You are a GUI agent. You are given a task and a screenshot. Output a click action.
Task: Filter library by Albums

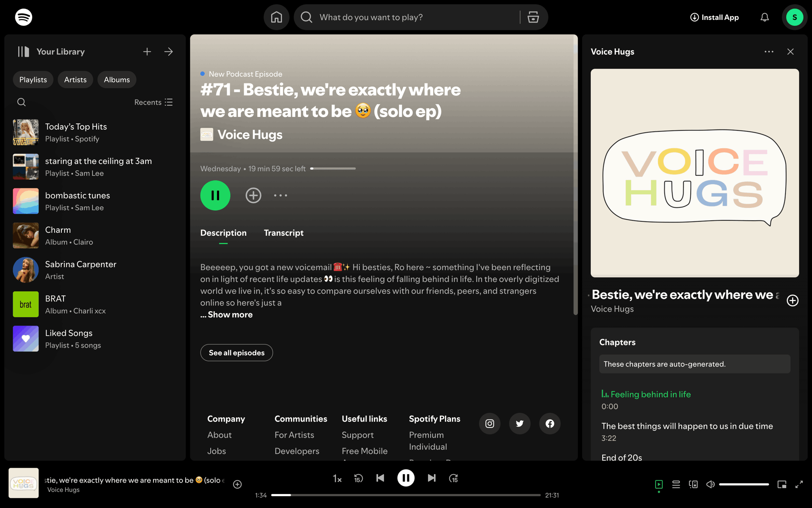pos(117,80)
